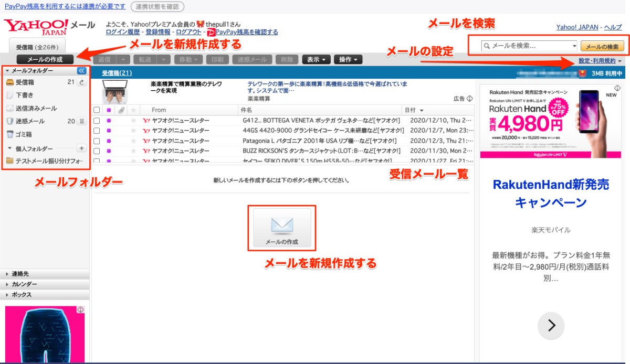Check the box for the Patagonia L mail
Image resolution: width=630 pixels, height=364 pixels.
(97, 141)
